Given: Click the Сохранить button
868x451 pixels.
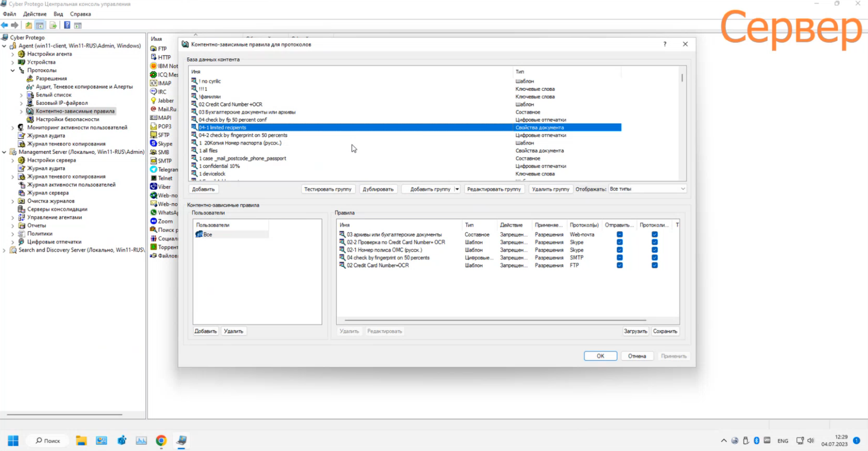Looking at the screenshot, I should pyautogui.click(x=665, y=331).
